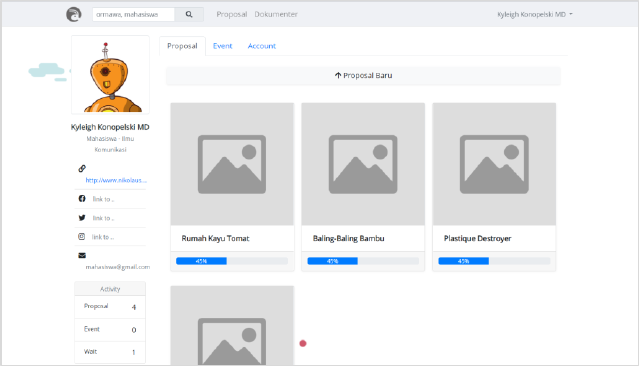Click the 'Mahasiswa - Ilmu Komunikasi' subtitle
Screen dimensions: 639x366
click(110, 144)
